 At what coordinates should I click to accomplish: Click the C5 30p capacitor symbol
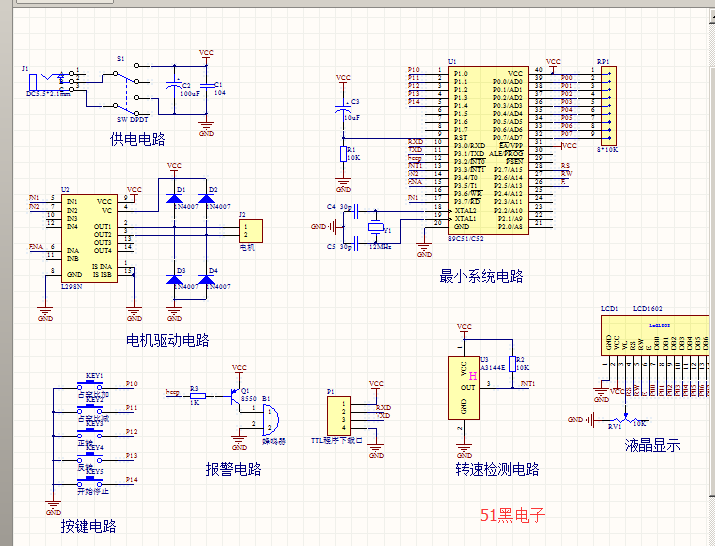click(356, 243)
